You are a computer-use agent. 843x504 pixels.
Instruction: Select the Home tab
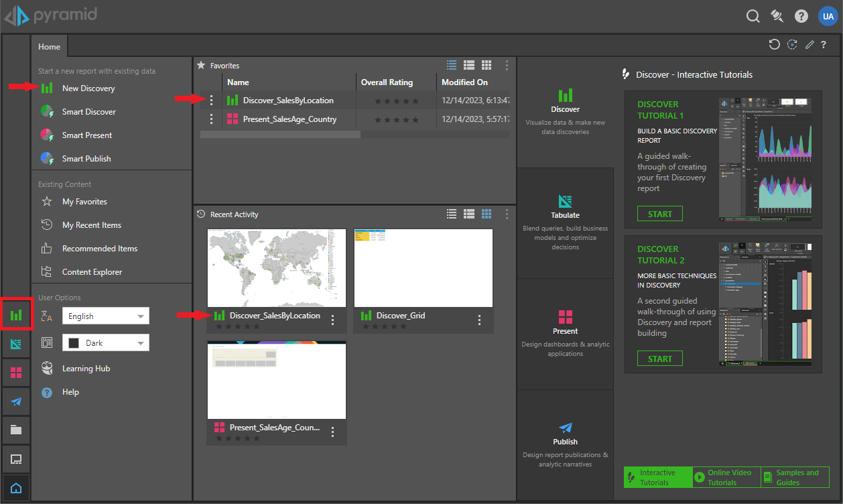pyautogui.click(x=49, y=46)
